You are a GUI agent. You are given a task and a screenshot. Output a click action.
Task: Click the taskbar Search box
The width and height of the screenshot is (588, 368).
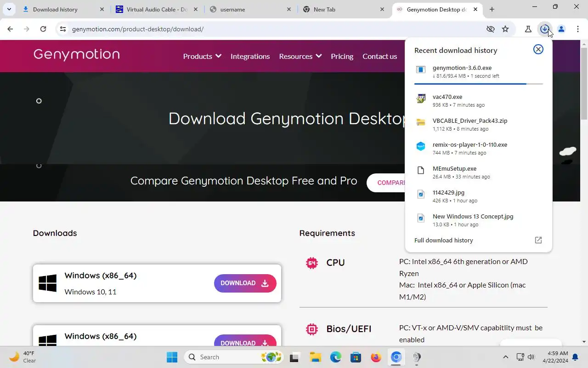pos(233,357)
